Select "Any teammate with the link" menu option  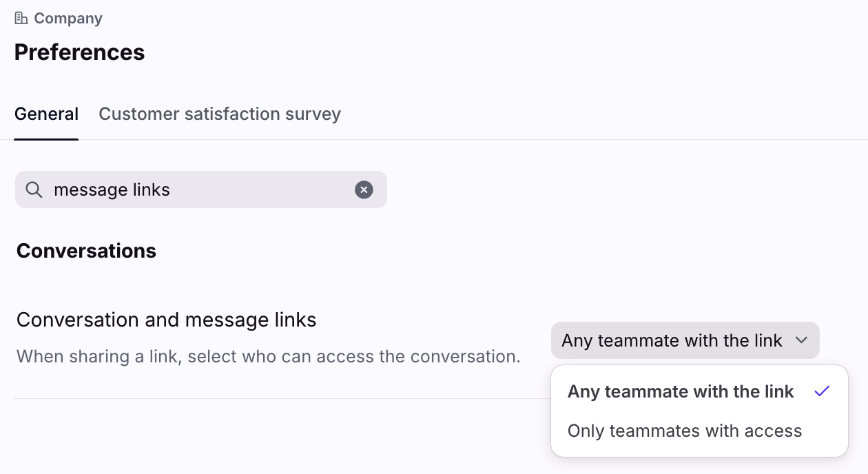tap(680, 392)
